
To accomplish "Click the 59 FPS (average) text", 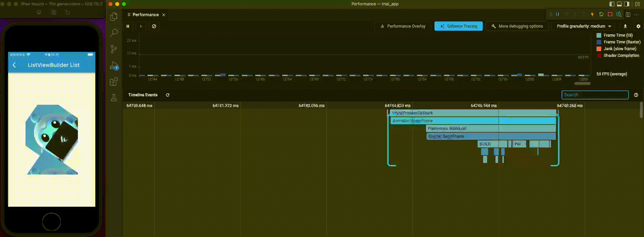I will point(612,74).
